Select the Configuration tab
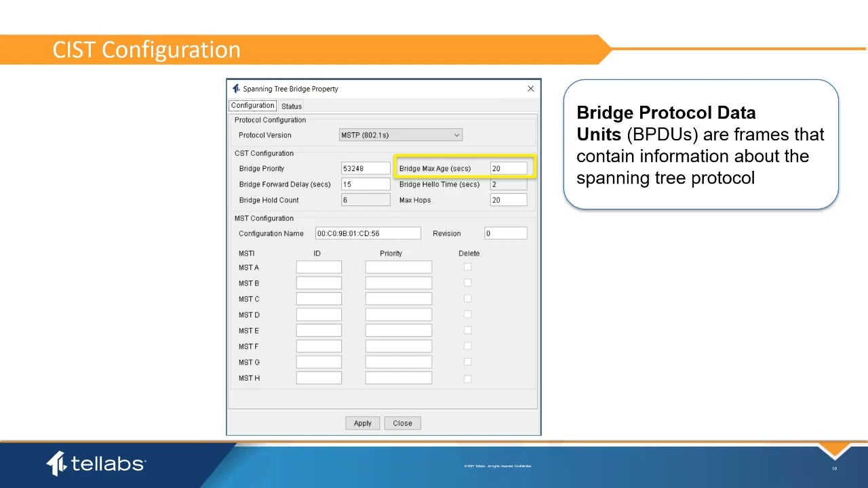The image size is (868, 488). pyautogui.click(x=252, y=106)
